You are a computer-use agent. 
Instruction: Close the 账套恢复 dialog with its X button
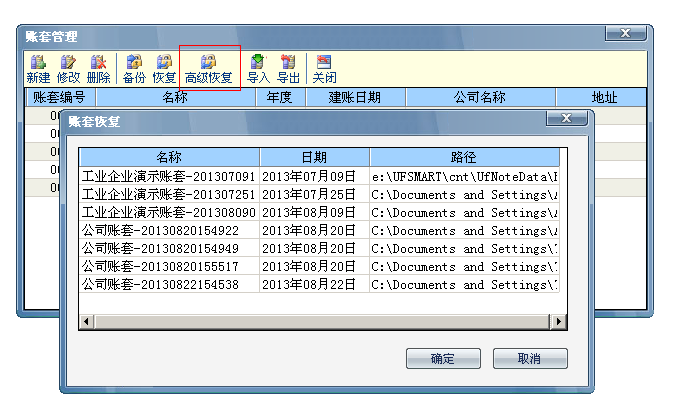[566, 118]
